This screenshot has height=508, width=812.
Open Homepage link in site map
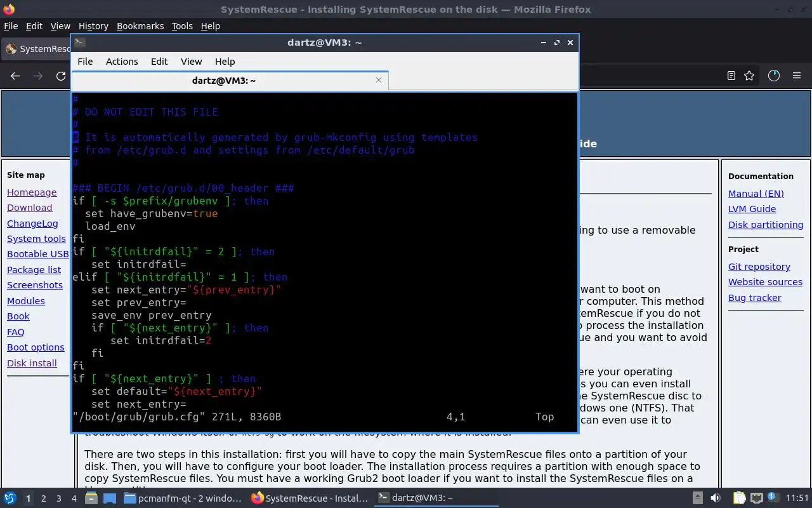coord(32,192)
